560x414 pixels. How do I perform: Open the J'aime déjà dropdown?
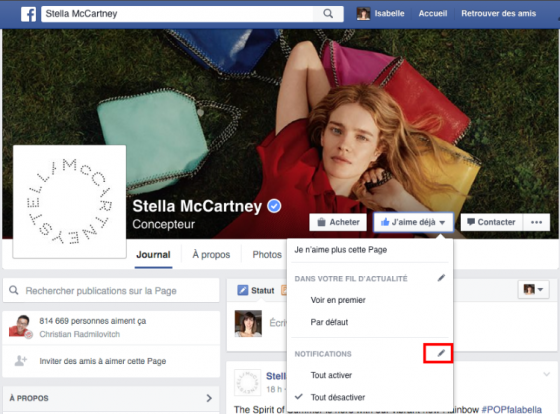(413, 222)
